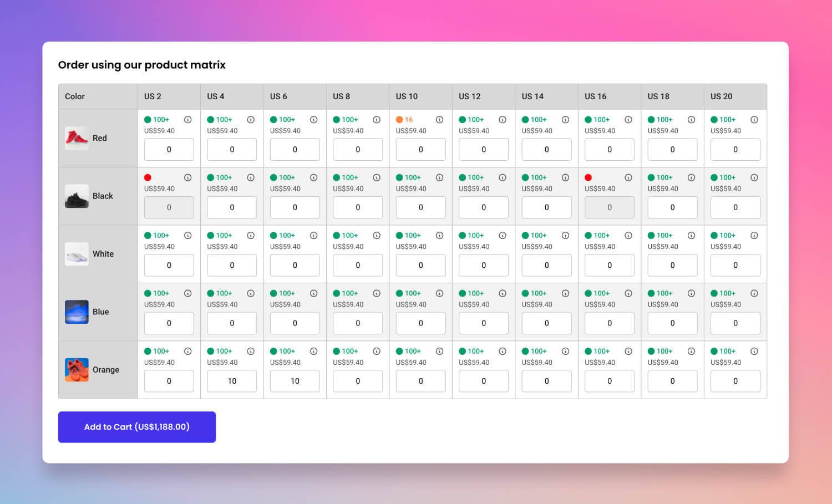Select the Orange shoe thumbnail
This screenshot has height=504, width=832.
(77, 370)
